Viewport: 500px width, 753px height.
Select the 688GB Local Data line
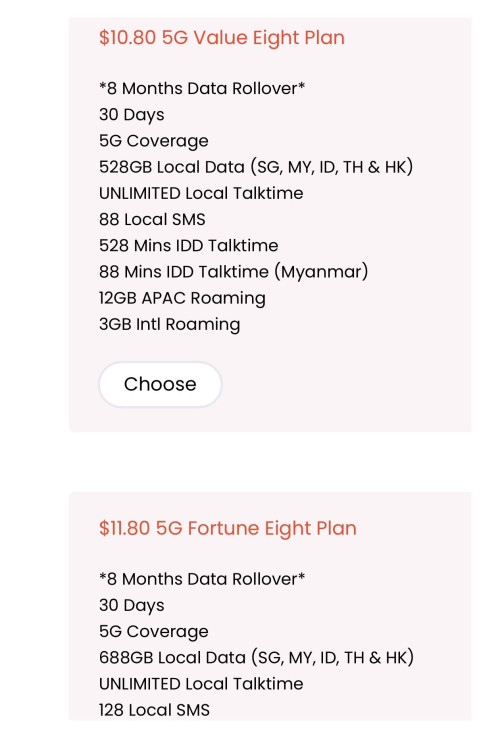[x=256, y=657]
